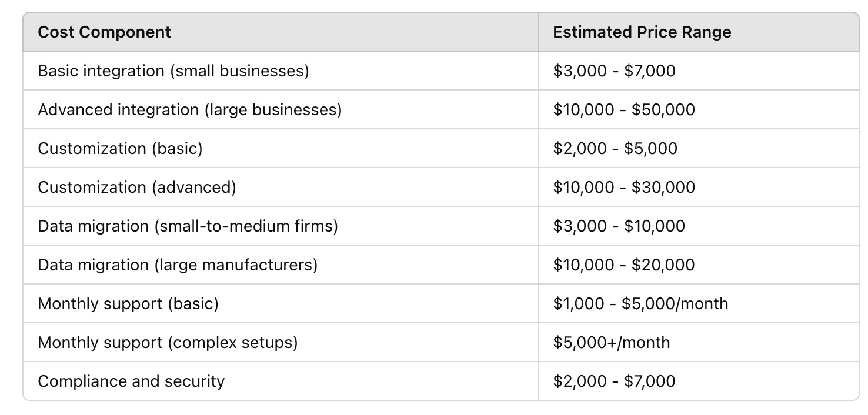The height and width of the screenshot is (415, 868).
Task: Select the $10,000 - $50,000 price cell
Action: tap(698, 109)
